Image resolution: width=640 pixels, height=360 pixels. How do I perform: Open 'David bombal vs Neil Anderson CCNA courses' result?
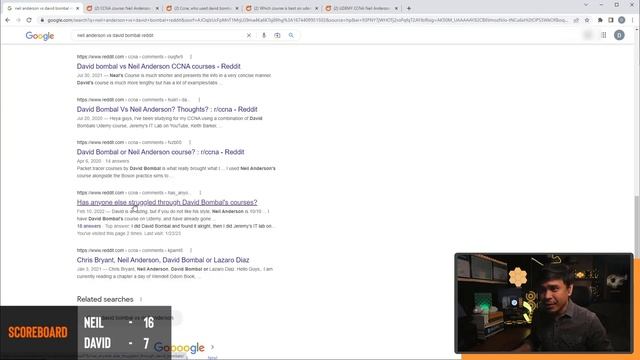tap(158, 66)
